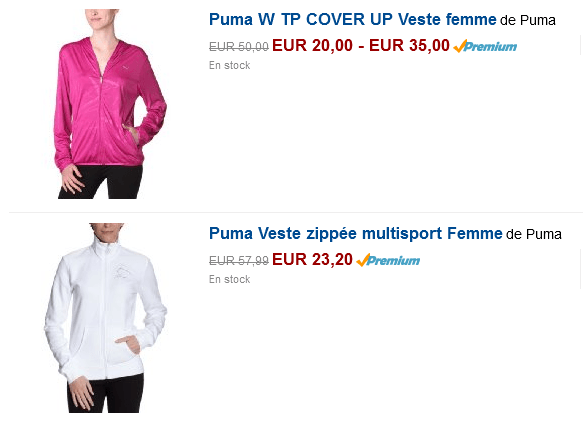Image resolution: width=583 pixels, height=425 pixels.
Task: Open Puma Veste zippée multisport Femme link
Action: pos(355,234)
